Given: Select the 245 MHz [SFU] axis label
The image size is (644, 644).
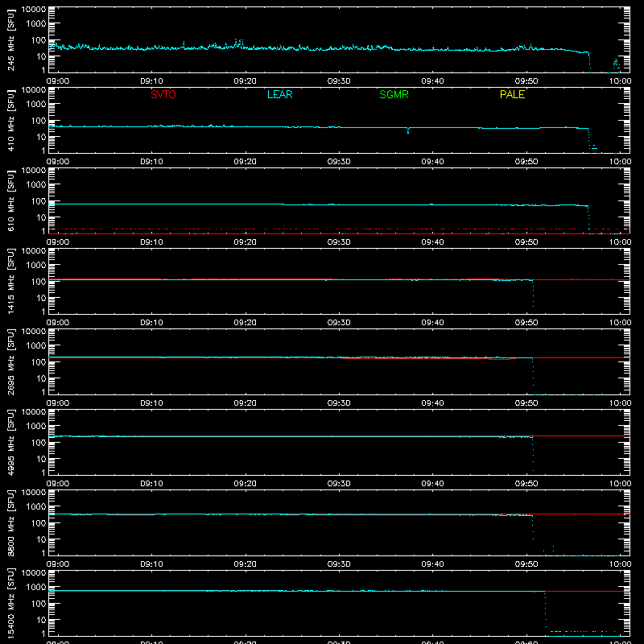Looking at the screenshot, I should [x=10, y=39].
